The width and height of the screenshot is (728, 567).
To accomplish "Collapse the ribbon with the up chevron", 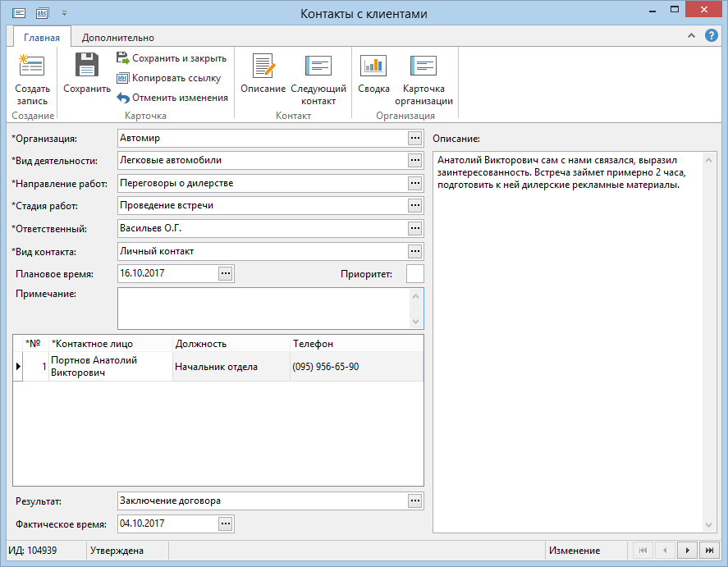I will point(691,35).
